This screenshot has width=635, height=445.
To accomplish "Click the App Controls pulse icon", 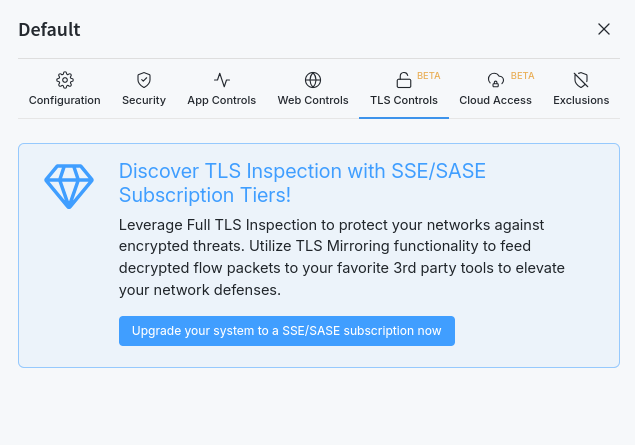I will pyautogui.click(x=222, y=80).
